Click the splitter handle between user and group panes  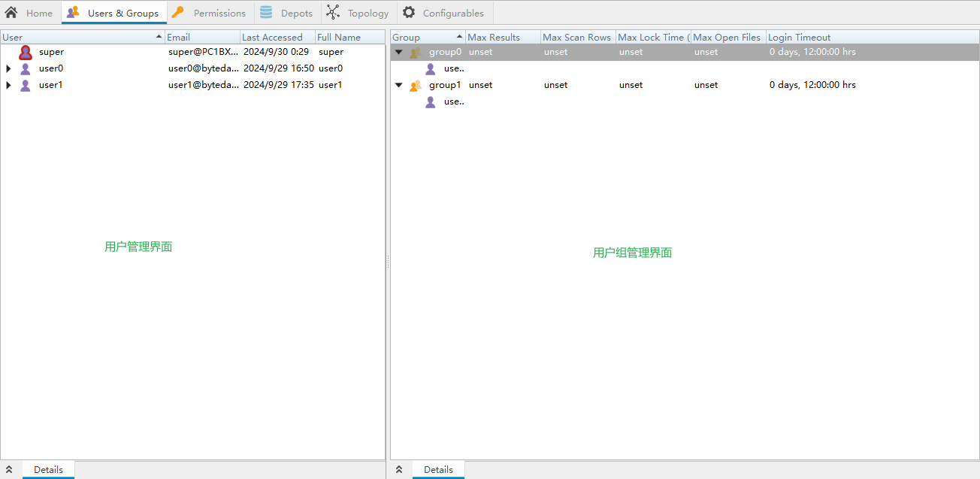[388, 261]
